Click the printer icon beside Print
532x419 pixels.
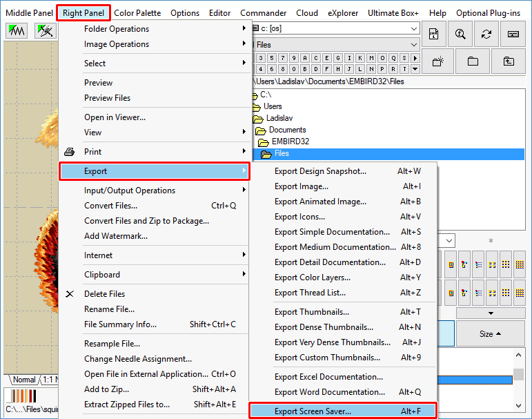point(70,152)
